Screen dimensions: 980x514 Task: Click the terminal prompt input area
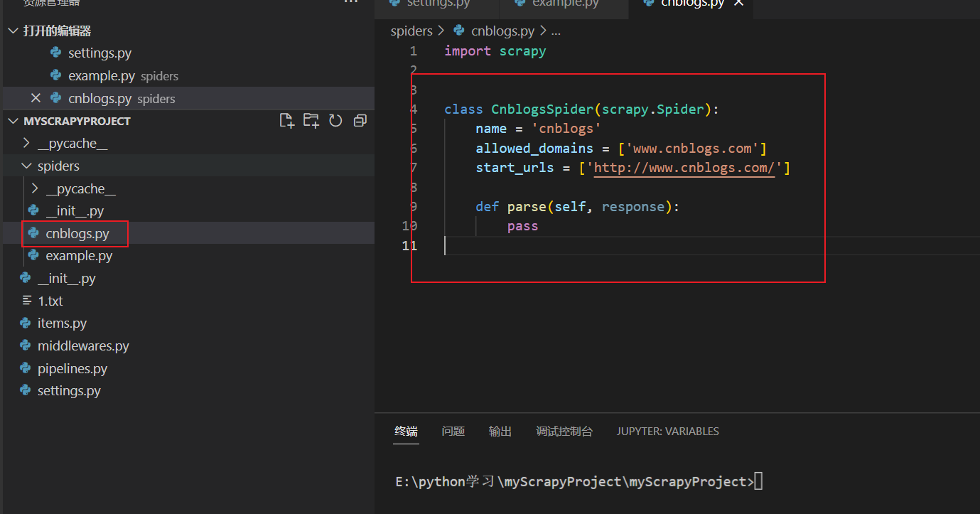coord(759,481)
